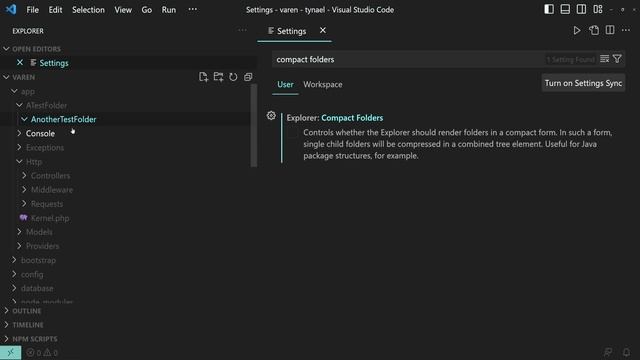The image size is (640, 360).
Task: Split the editor to the right
Action: tap(610, 31)
